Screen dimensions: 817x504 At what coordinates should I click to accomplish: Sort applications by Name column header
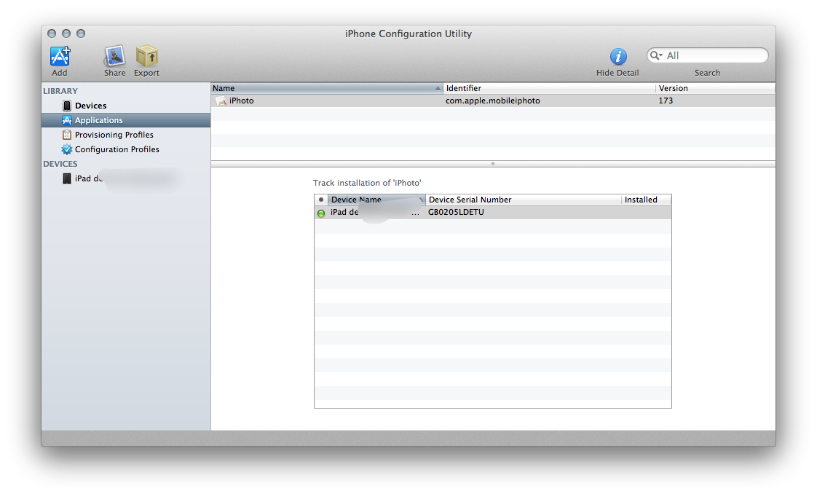[x=320, y=88]
